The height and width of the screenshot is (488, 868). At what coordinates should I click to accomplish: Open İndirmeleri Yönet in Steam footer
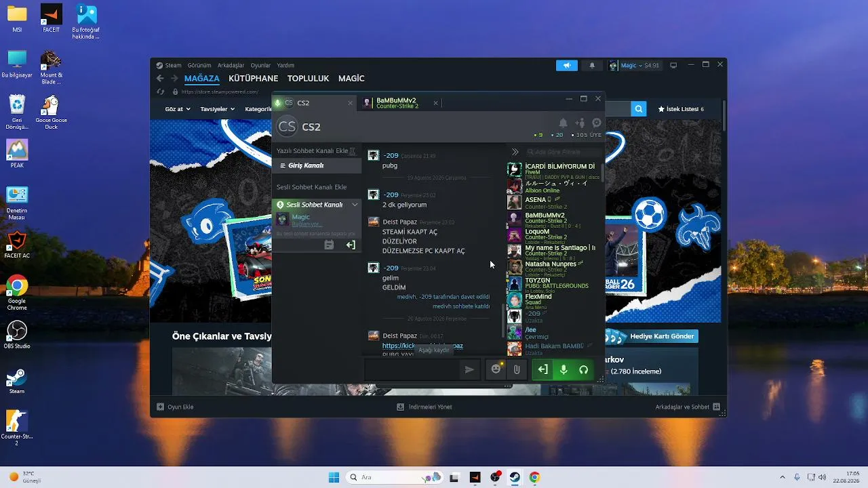coord(425,407)
